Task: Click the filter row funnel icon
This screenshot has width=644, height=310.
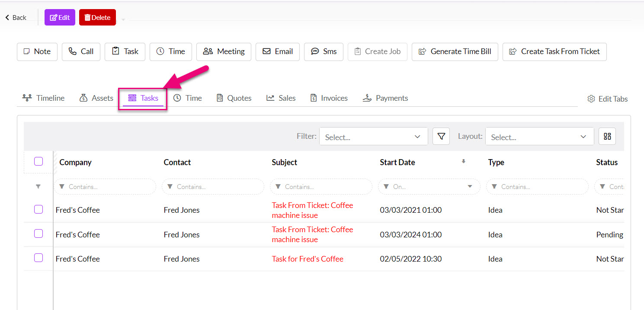Action: point(38,186)
